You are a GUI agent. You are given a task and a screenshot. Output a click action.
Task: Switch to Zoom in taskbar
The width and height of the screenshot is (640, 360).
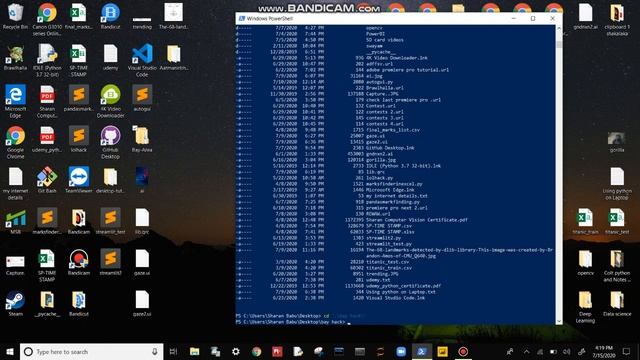401,351
